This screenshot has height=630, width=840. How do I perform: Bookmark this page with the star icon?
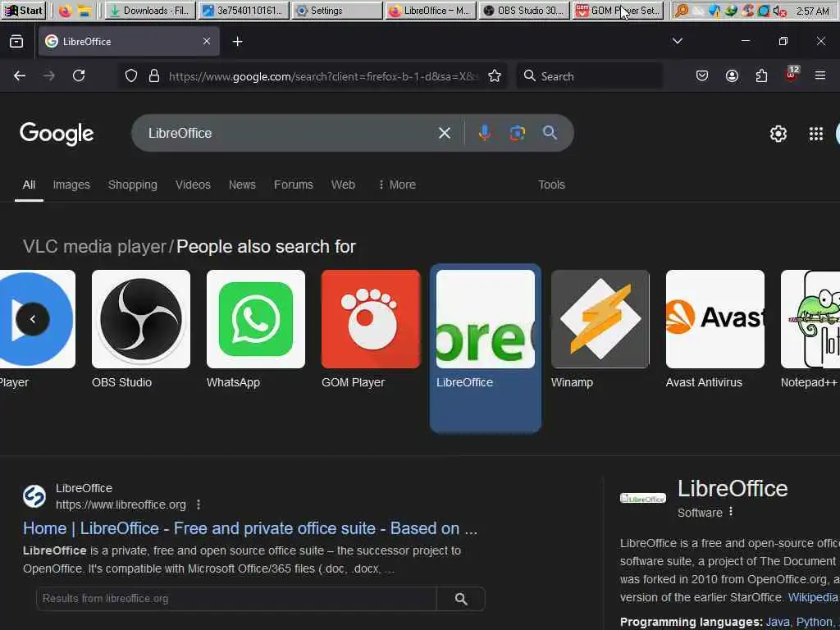click(495, 76)
